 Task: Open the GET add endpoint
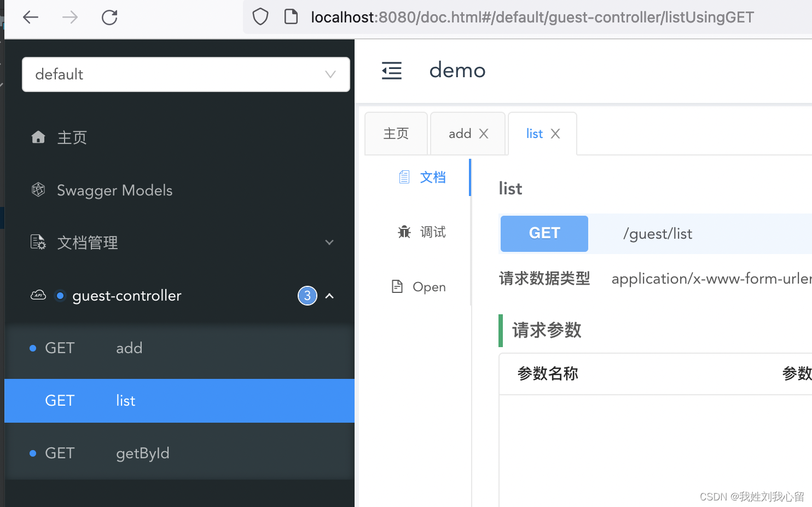[x=179, y=348]
